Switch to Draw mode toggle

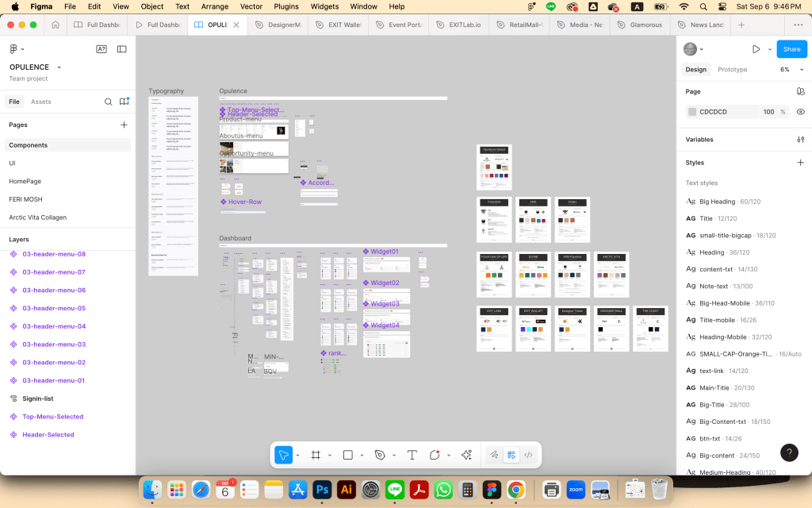[494, 455]
